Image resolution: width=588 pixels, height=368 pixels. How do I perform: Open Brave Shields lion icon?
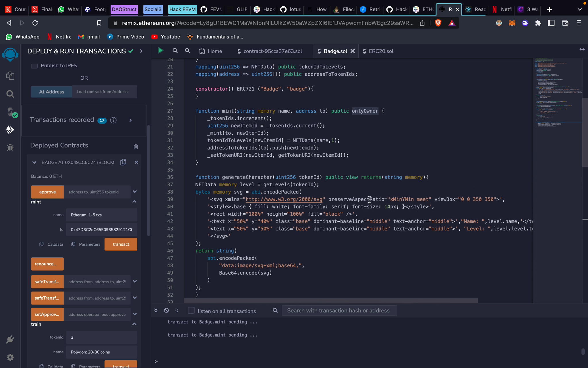coord(438,23)
